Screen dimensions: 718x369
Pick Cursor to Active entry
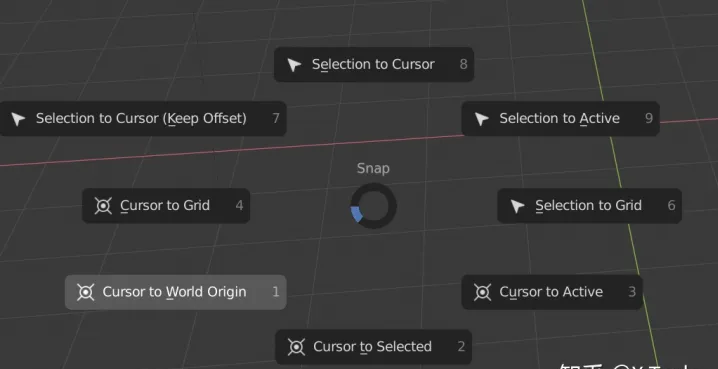tap(552, 292)
